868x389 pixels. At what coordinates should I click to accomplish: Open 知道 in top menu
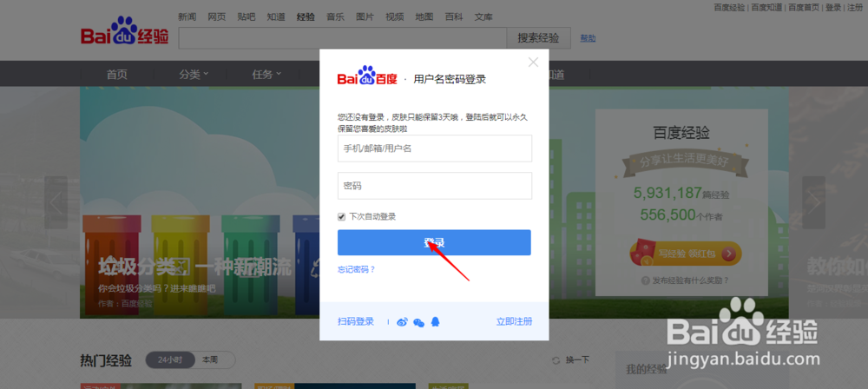point(276,16)
